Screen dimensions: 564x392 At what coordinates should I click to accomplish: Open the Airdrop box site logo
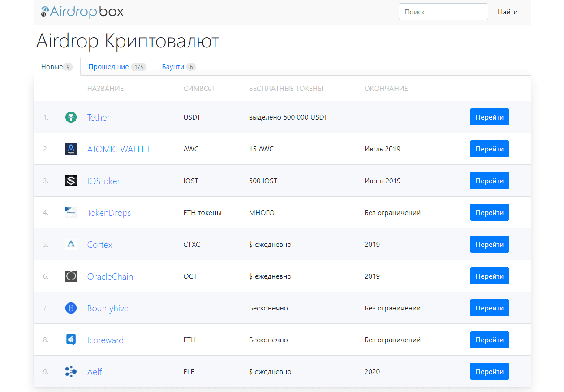click(x=82, y=12)
